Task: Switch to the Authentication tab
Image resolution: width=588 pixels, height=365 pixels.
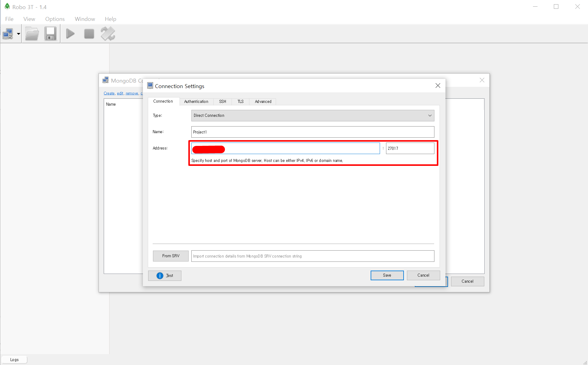Action: coord(196,101)
